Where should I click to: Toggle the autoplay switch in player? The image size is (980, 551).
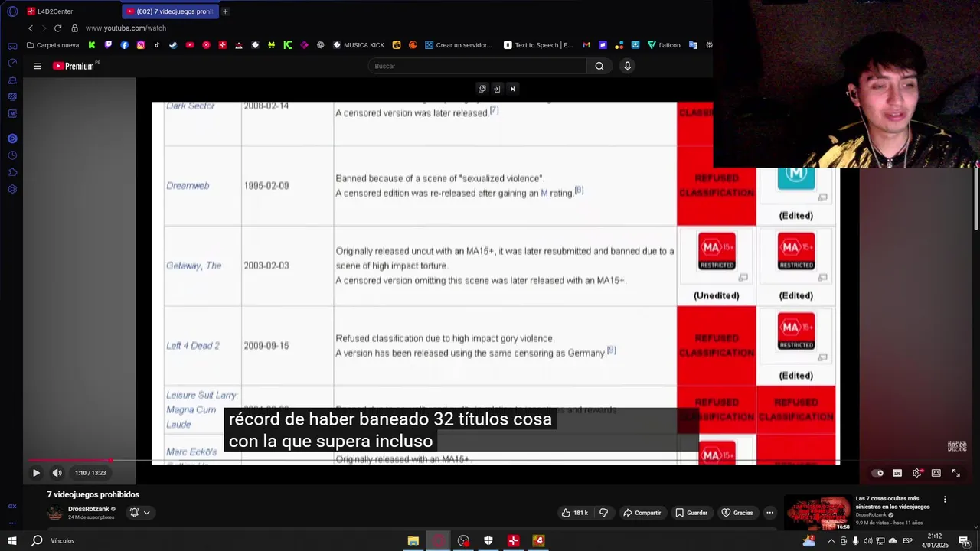[x=878, y=473]
